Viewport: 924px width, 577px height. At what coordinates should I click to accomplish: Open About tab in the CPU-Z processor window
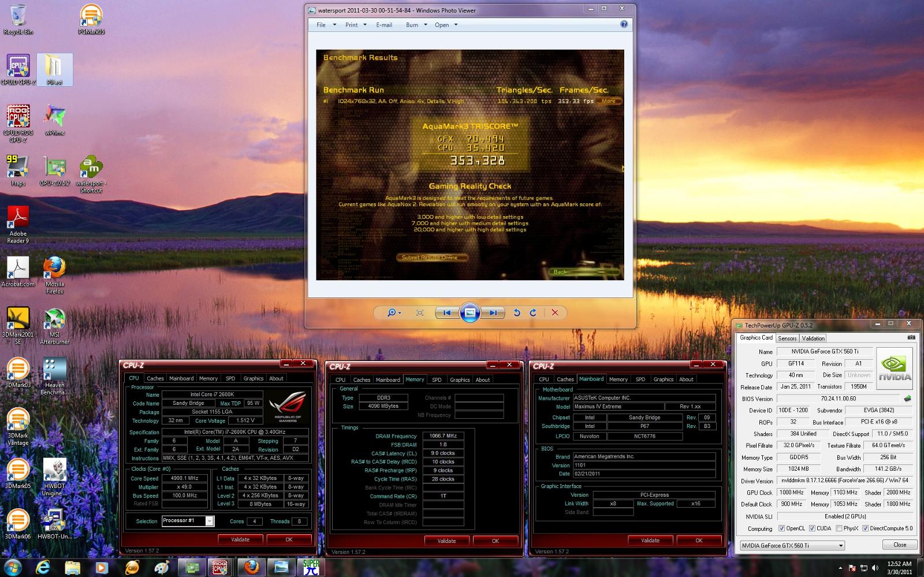[x=276, y=379]
